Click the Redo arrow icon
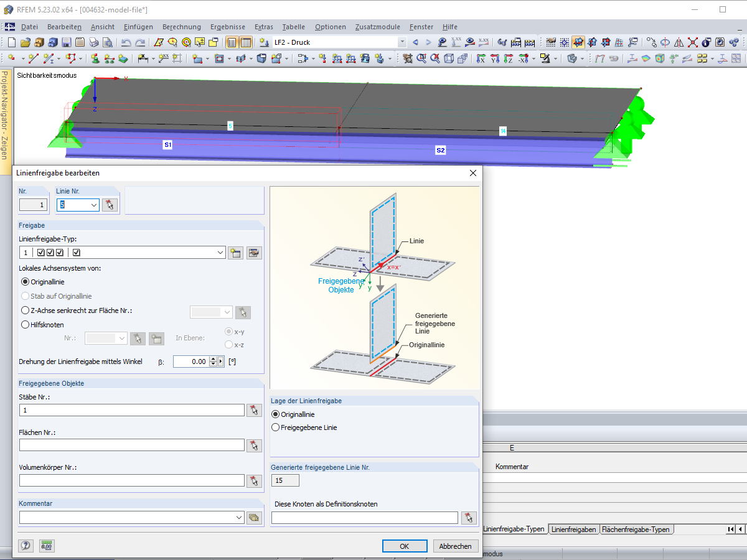The width and height of the screenshot is (747, 560). pos(140,42)
